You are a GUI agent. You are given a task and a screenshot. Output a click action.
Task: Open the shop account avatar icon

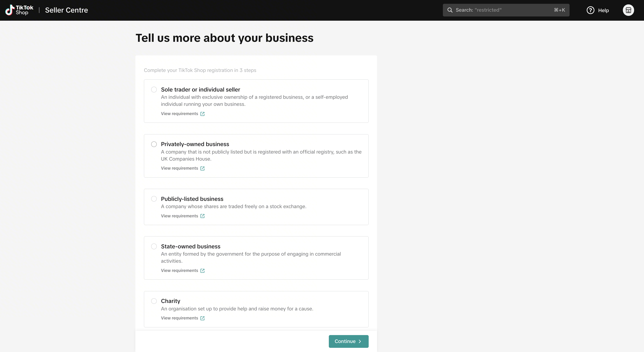click(x=628, y=10)
